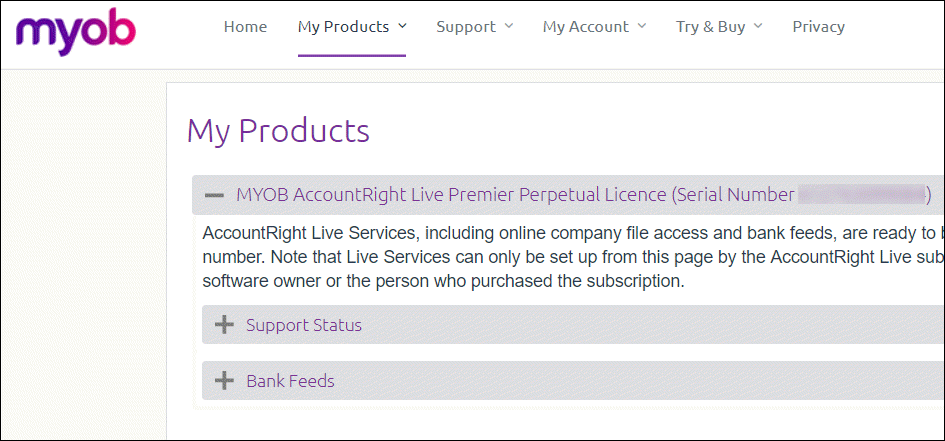The width and height of the screenshot is (945, 441).
Task: Click the plus icon beside Bank Feeds
Action: [224, 381]
